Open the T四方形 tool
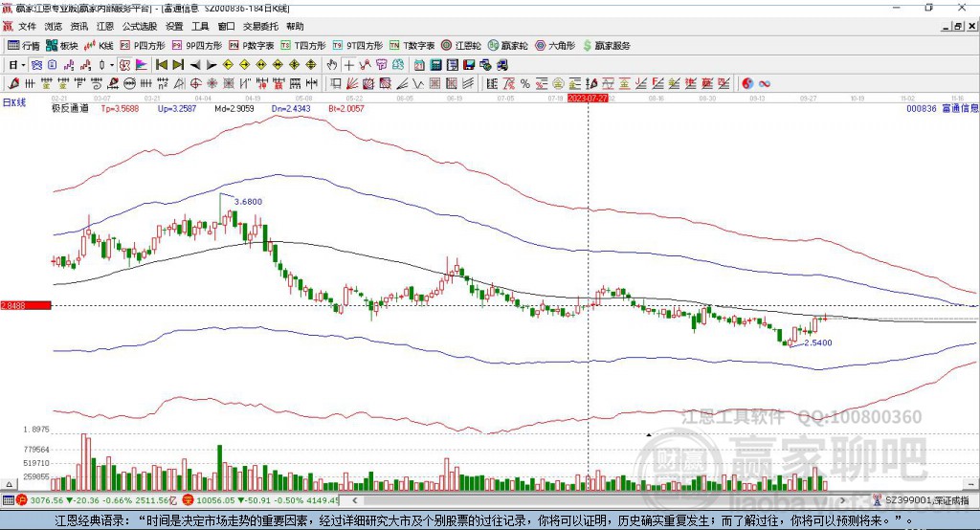 pyautogui.click(x=303, y=46)
